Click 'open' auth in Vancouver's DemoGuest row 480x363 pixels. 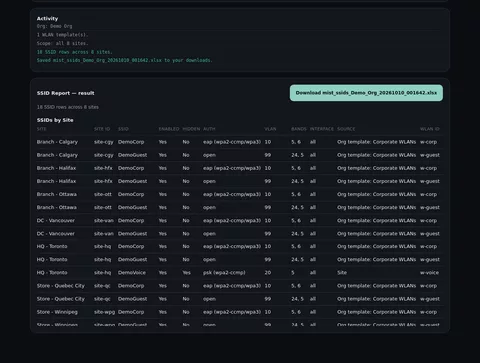[x=209, y=234]
